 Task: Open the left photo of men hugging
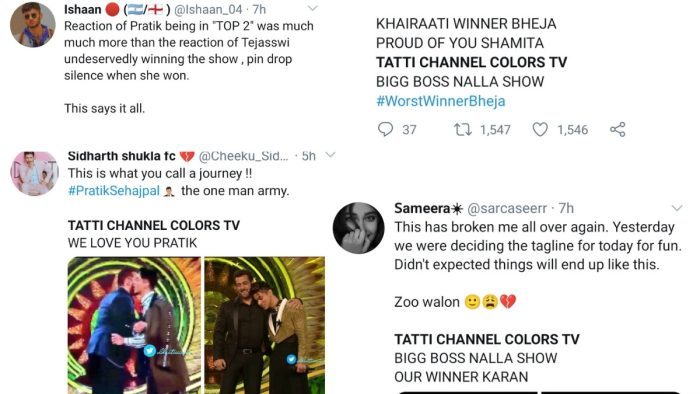pyautogui.click(x=134, y=325)
